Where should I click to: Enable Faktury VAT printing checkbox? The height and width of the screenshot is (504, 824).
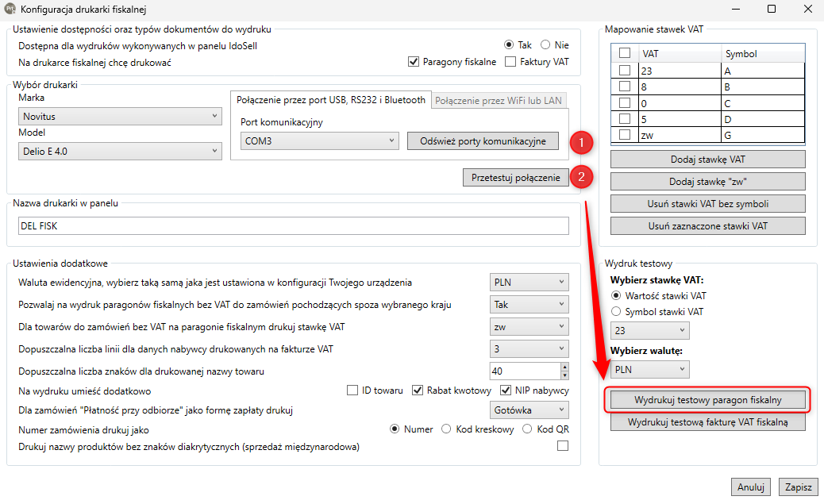[x=510, y=61]
